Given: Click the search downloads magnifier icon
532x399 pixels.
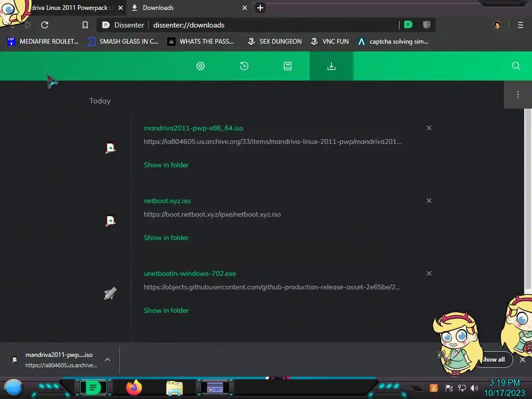Looking at the screenshot, I should pos(516,66).
